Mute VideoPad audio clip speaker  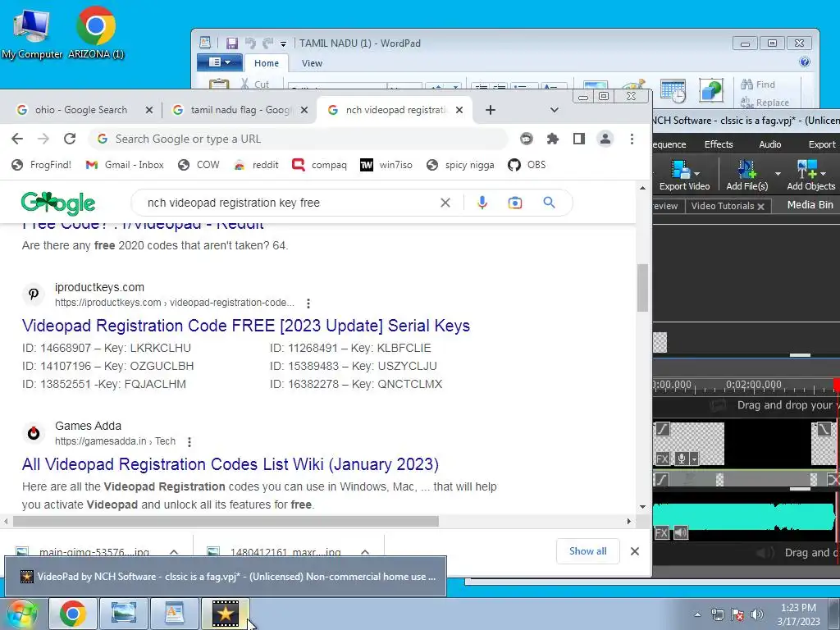click(x=681, y=532)
